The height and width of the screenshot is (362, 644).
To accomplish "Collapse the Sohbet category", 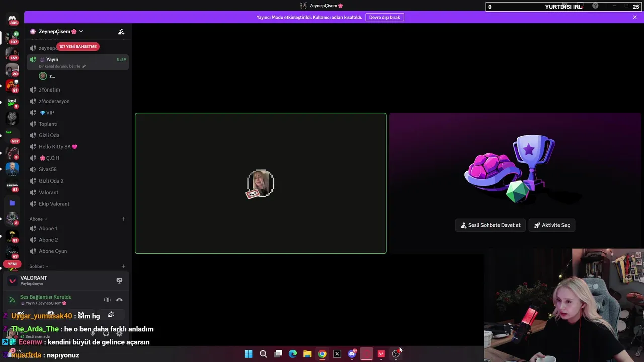I will pos(39,266).
